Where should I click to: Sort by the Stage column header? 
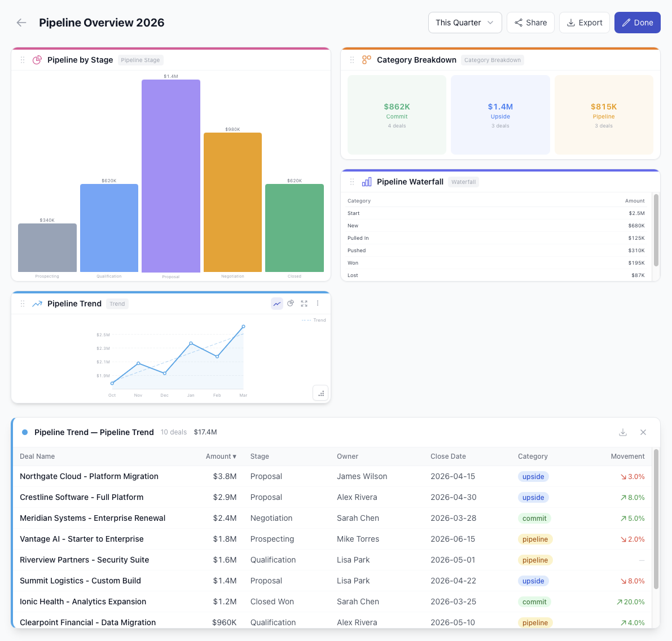coord(260,456)
